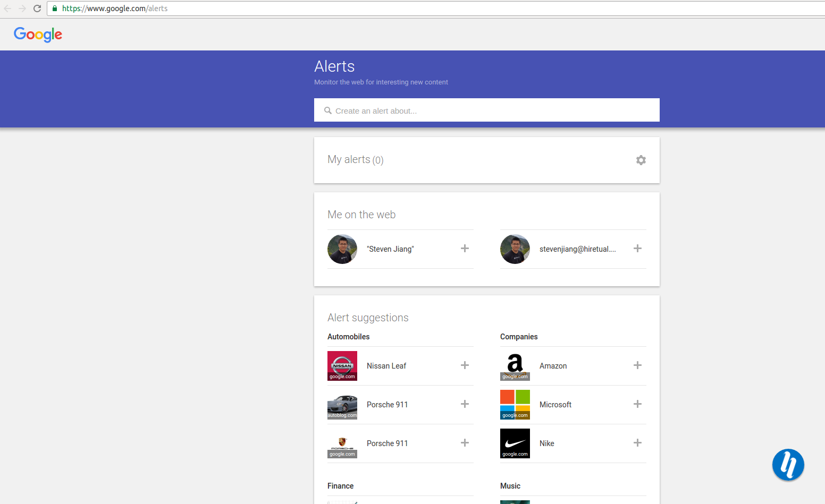This screenshot has height=504, width=825.
Task: Add Nike alert plus icon
Action: pos(637,443)
